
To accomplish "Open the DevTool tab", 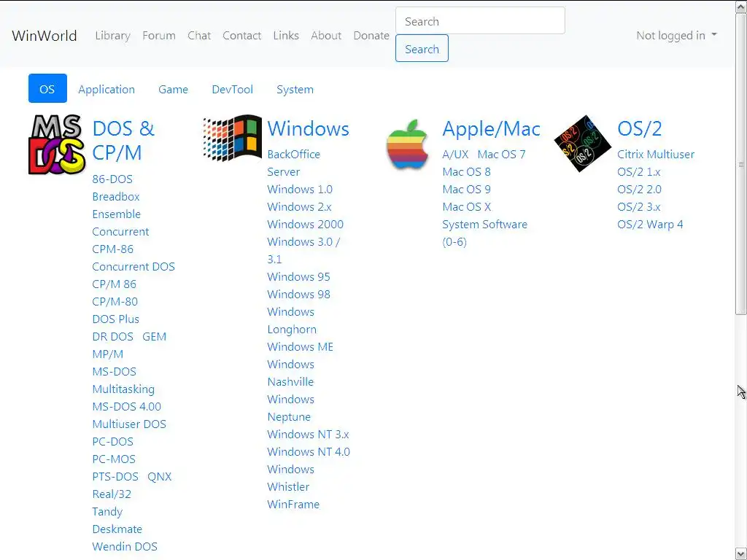I will tap(233, 89).
